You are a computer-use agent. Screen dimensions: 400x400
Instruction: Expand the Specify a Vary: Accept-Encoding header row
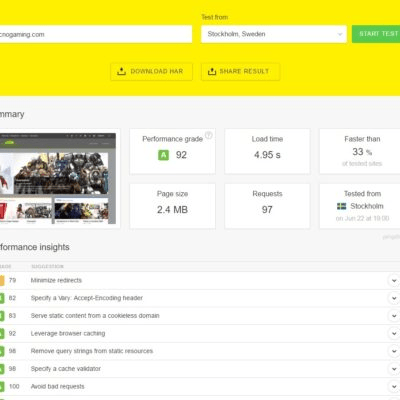[394, 298]
